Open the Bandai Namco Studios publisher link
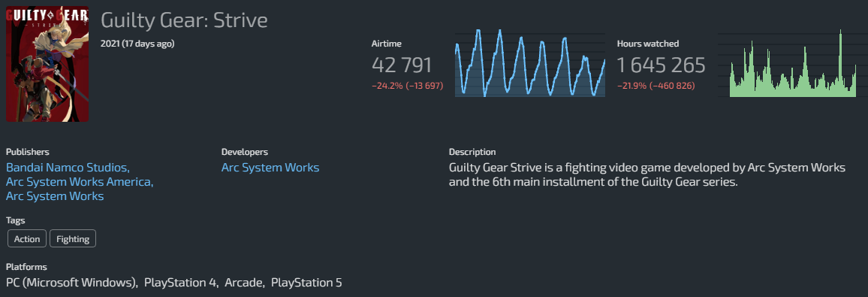The height and width of the screenshot is (297, 868). tap(68, 168)
